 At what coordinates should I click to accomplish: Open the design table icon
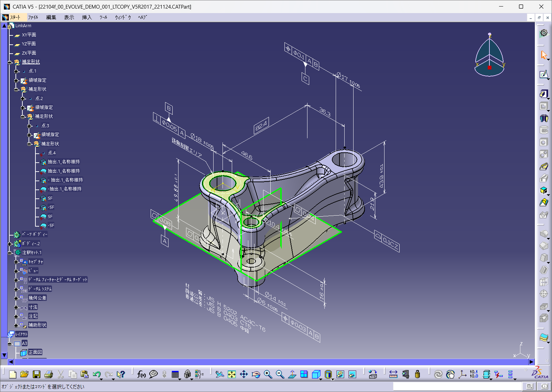175,374
